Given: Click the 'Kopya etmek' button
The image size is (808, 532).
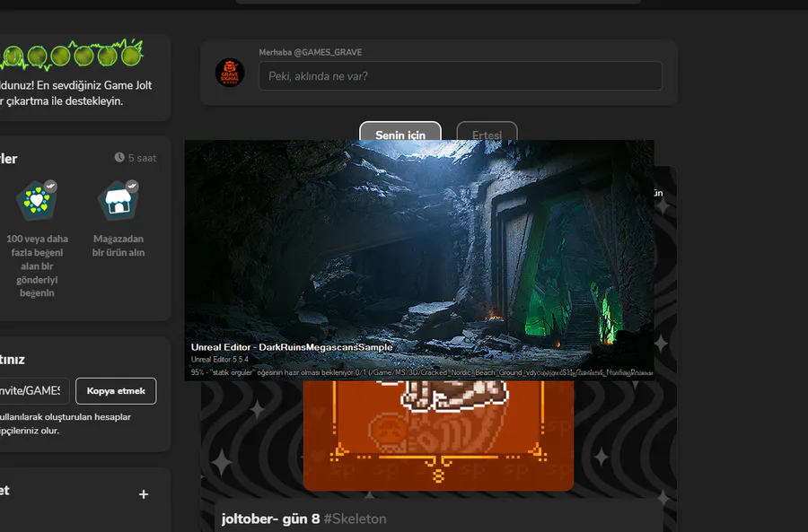Looking at the screenshot, I should pos(116,391).
